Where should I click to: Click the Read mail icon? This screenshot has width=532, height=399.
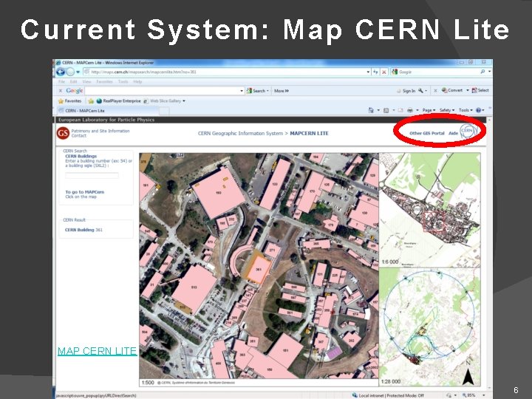click(x=400, y=110)
